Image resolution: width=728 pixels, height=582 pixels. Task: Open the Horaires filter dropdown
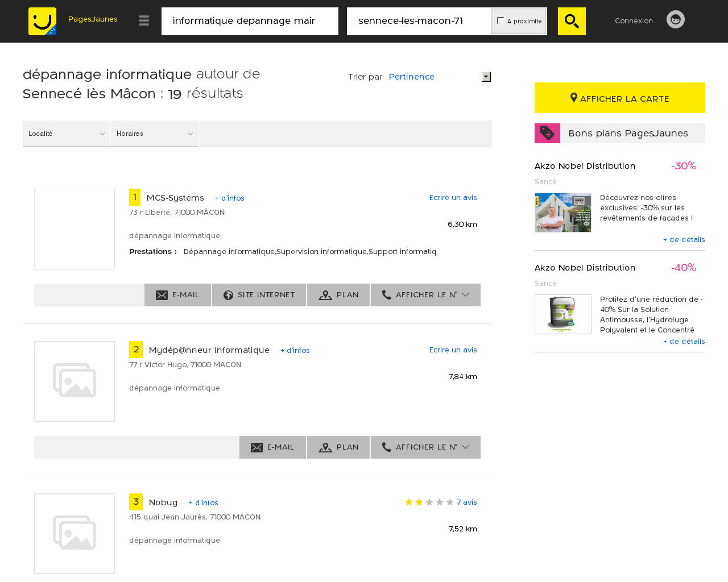coord(155,134)
